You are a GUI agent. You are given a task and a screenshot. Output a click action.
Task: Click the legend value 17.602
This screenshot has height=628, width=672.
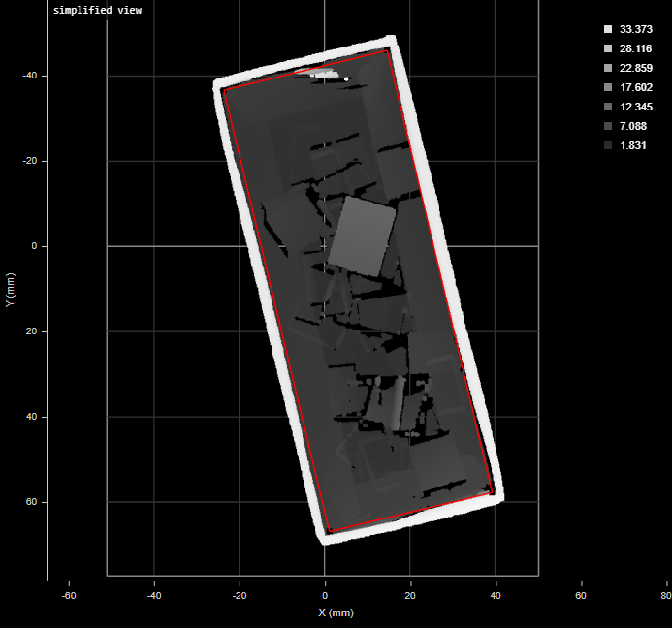click(636, 87)
